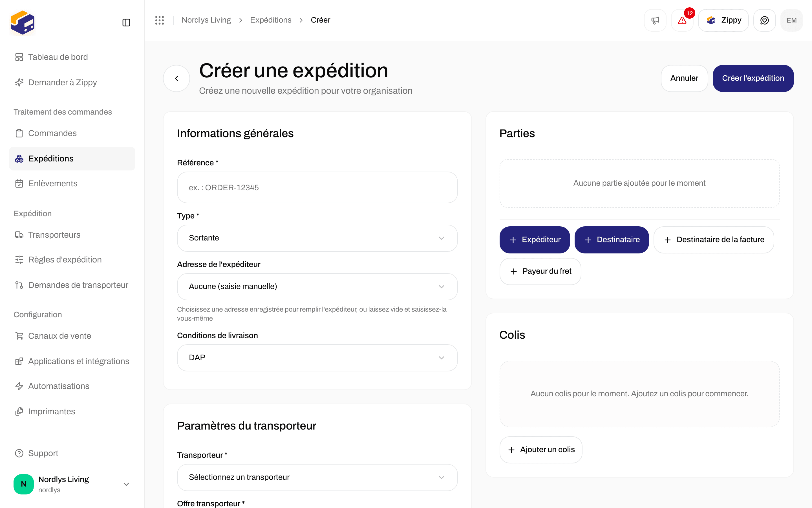Open the apps grid launcher icon

coord(160,20)
